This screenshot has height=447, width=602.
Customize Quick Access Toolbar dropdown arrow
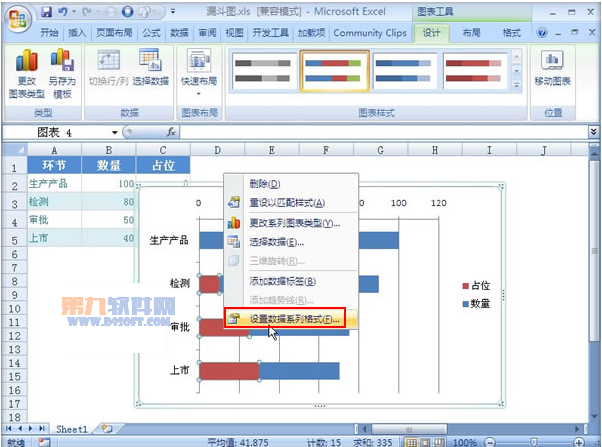tap(173, 12)
